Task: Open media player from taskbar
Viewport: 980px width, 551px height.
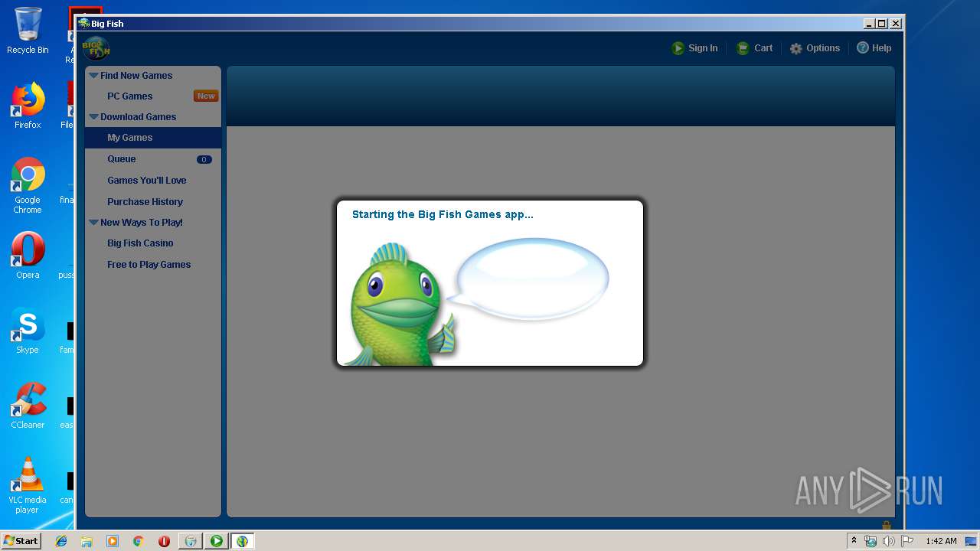Action: 113,541
